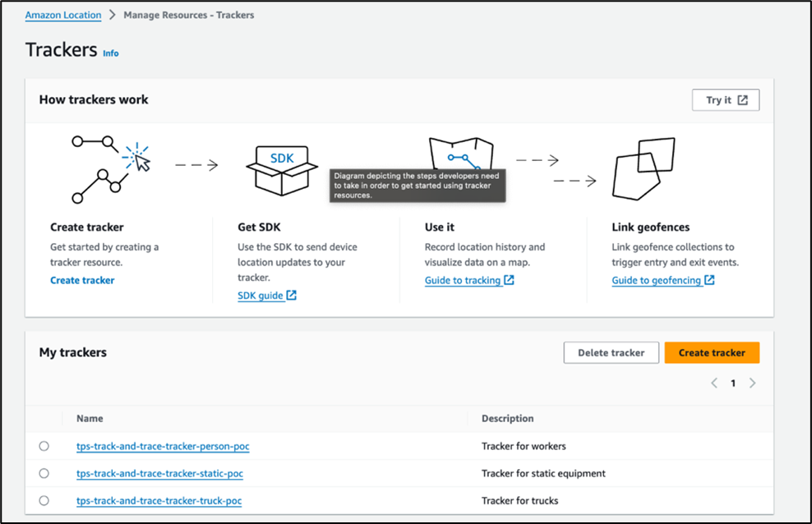Click the Tracker for trucks description
Viewport: 812px width, 524px height.
[520, 501]
